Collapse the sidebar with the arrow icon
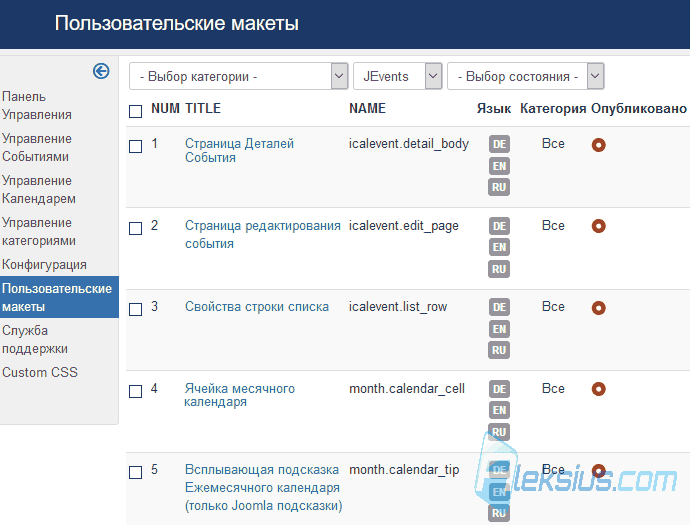The height and width of the screenshot is (525, 690). pyautogui.click(x=101, y=71)
